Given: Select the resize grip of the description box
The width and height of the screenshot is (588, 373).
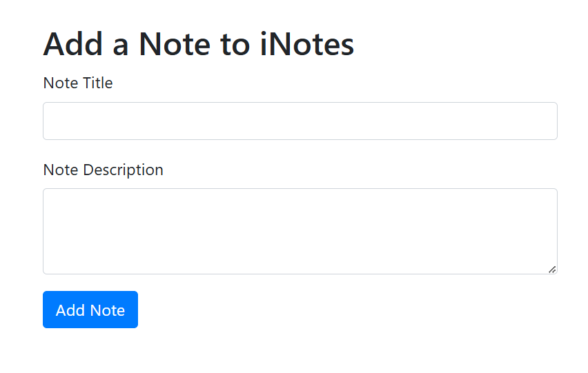Looking at the screenshot, I should 552,270.
